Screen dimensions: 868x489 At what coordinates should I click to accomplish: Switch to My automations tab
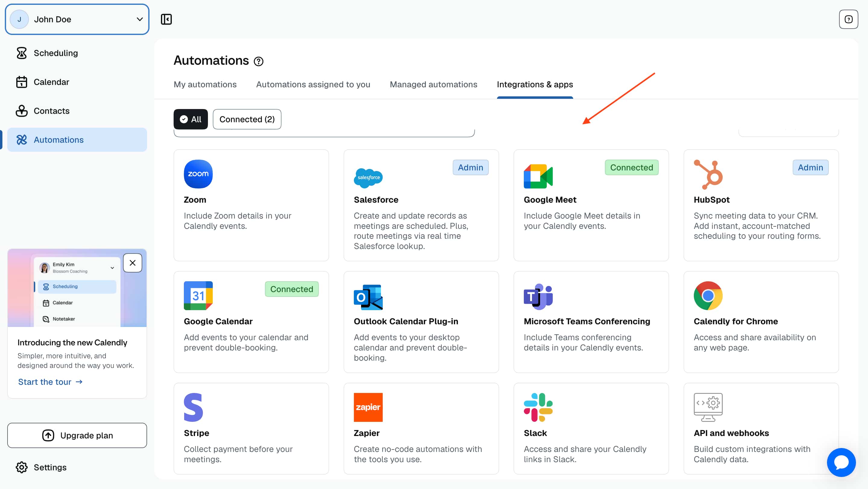tap(205, 84)
